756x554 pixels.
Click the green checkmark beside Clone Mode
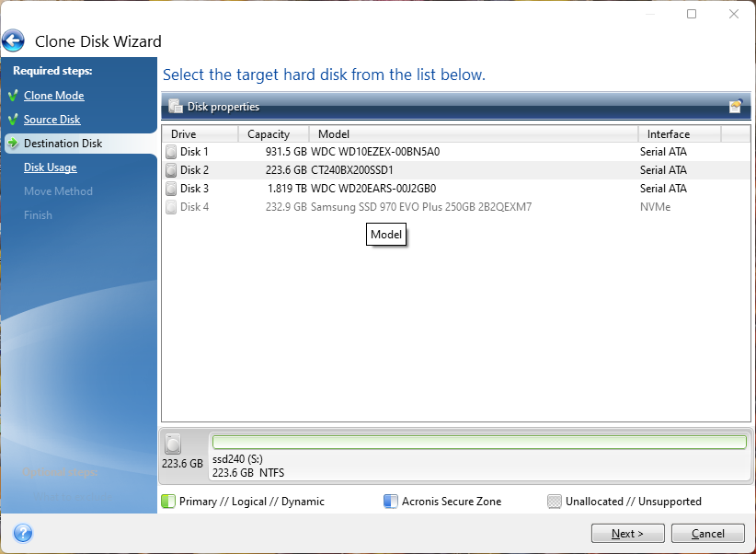pos(13,95)
